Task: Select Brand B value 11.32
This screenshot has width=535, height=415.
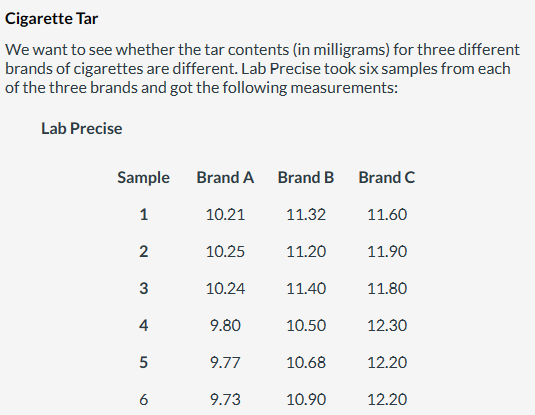Action: 306,215
